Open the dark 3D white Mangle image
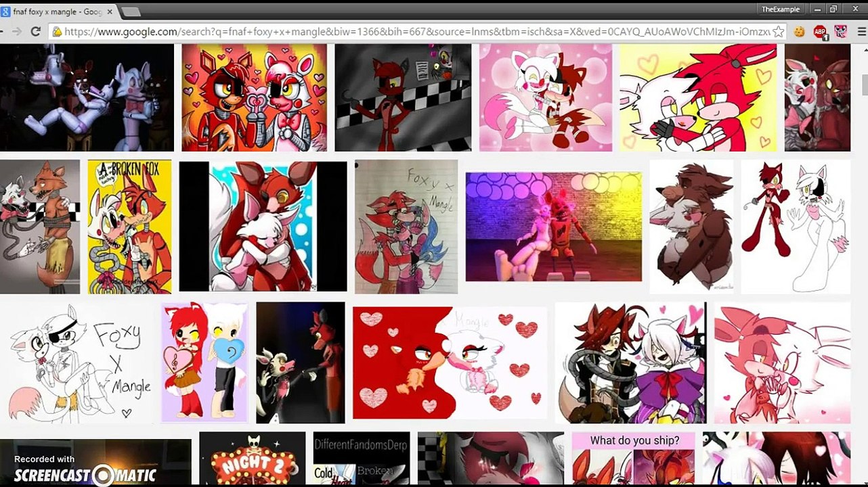The width and height of the screenshot is (868, 487). coord(87,98)
